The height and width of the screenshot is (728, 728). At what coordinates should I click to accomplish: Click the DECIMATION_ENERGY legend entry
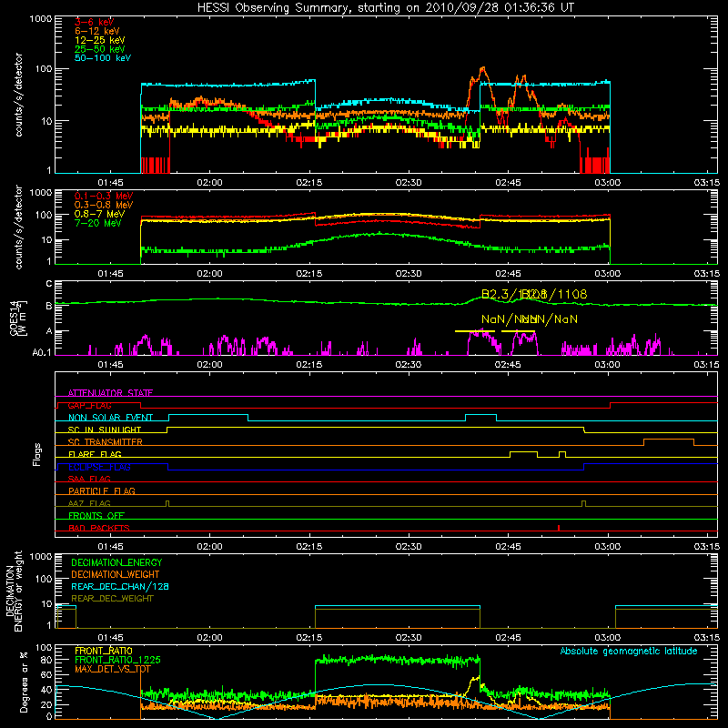point(116,562)
